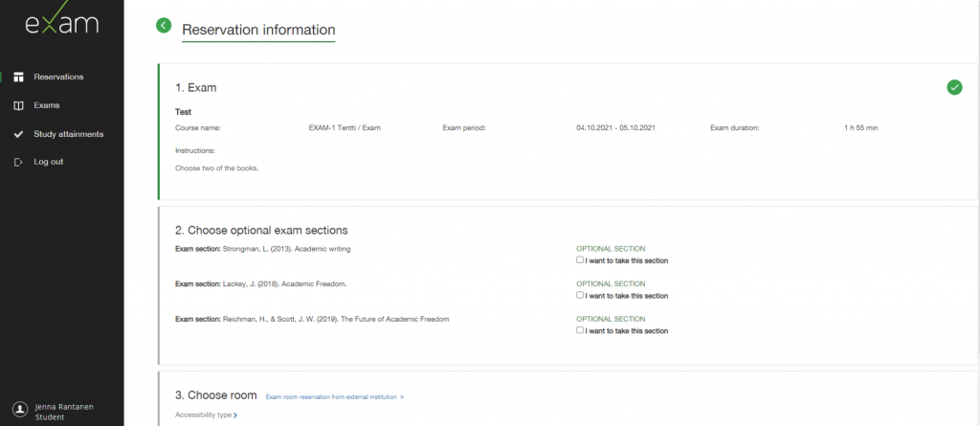Open Exam room reservation from external institution
The width and height of the screenshot is (980, 426).
tap(334, 395)
